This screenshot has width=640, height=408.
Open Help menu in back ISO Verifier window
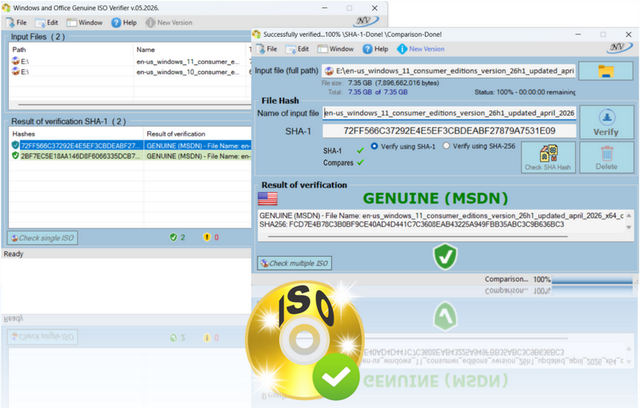coord(124,22)
